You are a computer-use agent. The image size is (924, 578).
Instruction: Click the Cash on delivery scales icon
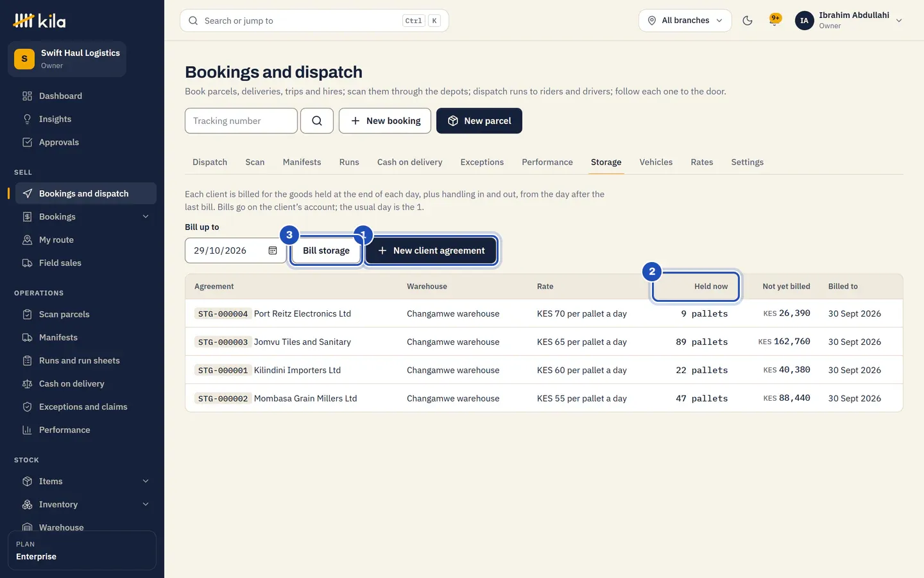click(27, 383)
